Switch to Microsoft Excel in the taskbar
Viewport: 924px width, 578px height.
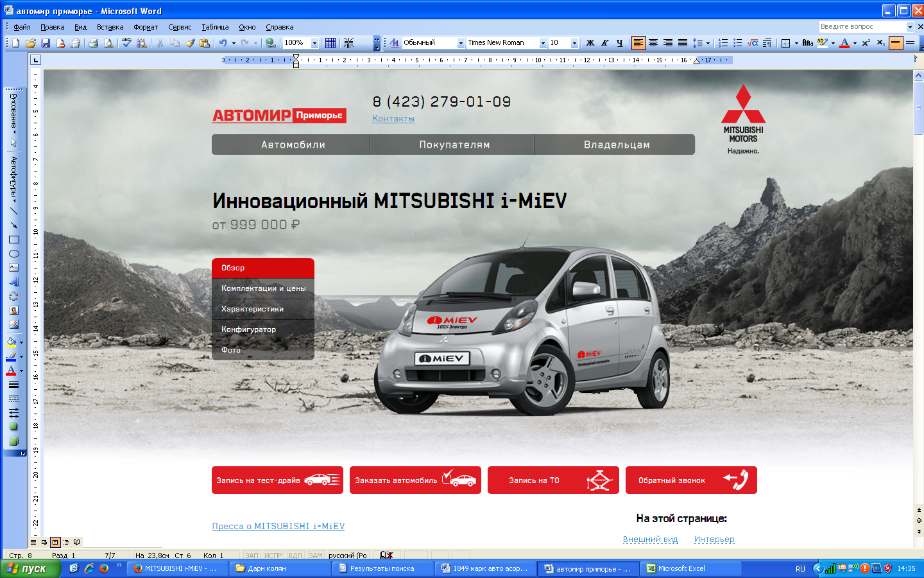click(692, 568)
